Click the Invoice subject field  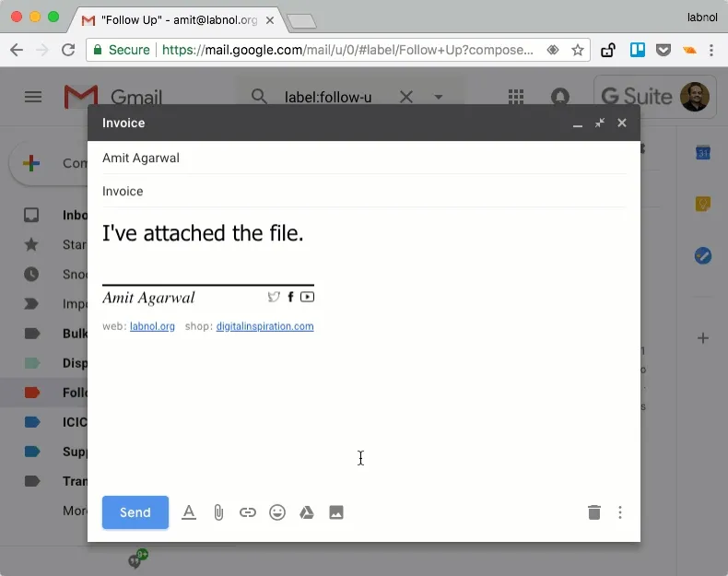pos(364,191)
